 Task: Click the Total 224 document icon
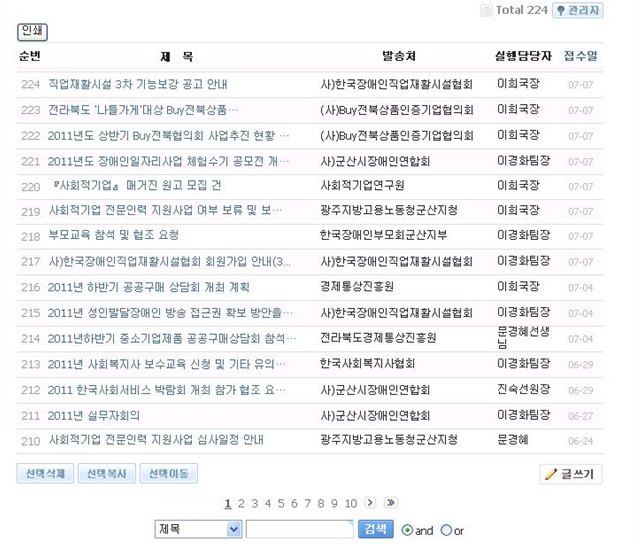pos(486,10)
